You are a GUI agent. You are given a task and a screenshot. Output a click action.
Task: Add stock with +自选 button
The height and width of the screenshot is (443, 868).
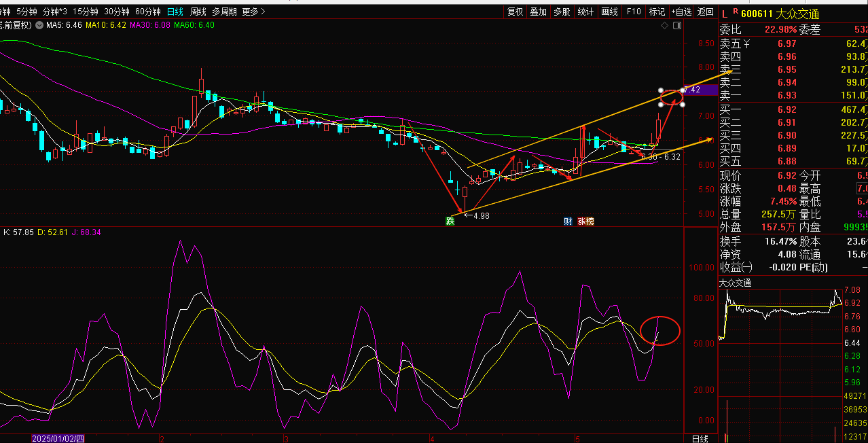coord(681,12)
